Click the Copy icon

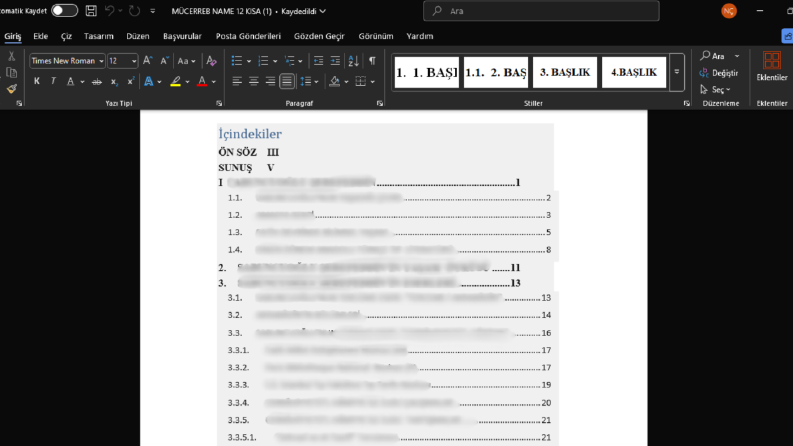tap(11, 73)
